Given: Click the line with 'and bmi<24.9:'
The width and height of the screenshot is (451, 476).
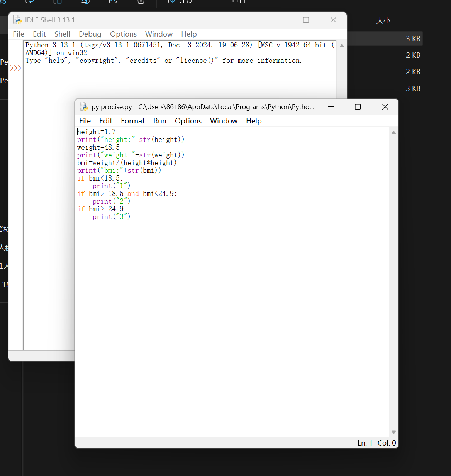Looking at the screenshot, I should (127, 194).
